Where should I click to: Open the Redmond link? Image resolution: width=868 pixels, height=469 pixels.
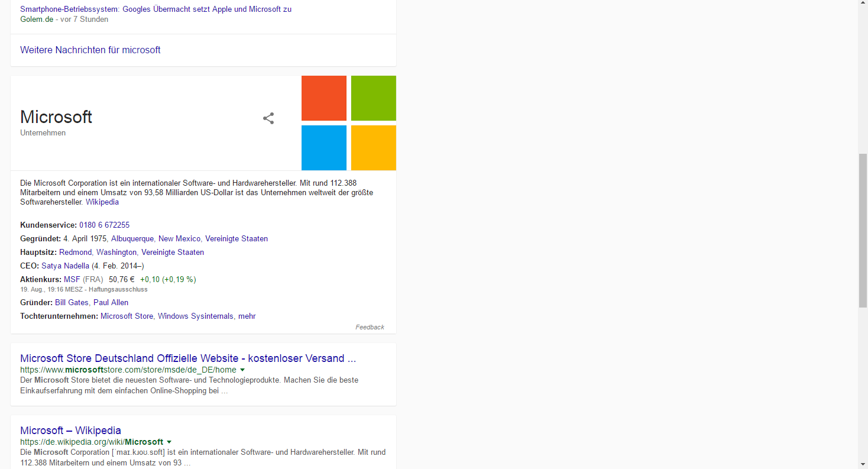click(76, 253)
